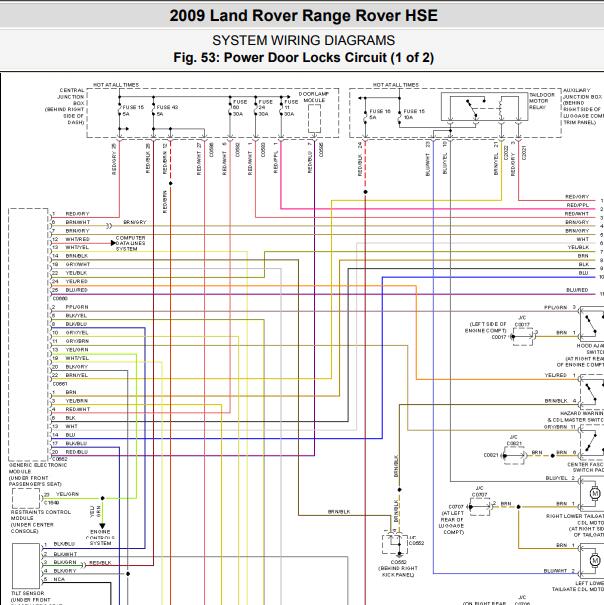Click the 'RIGHT LOWER TAILGATE CDL MOTOR' label
The width and height of the screenshot is (604, 605).
click(x=574, y=519)
